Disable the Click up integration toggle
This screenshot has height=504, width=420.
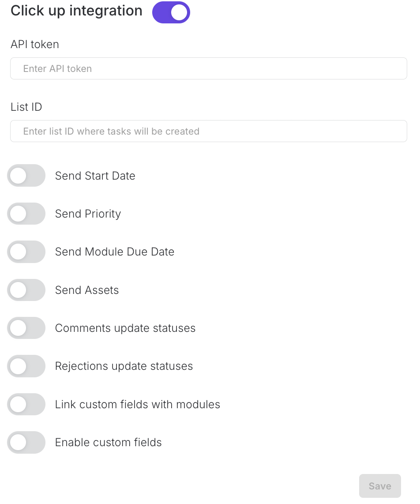171,12
